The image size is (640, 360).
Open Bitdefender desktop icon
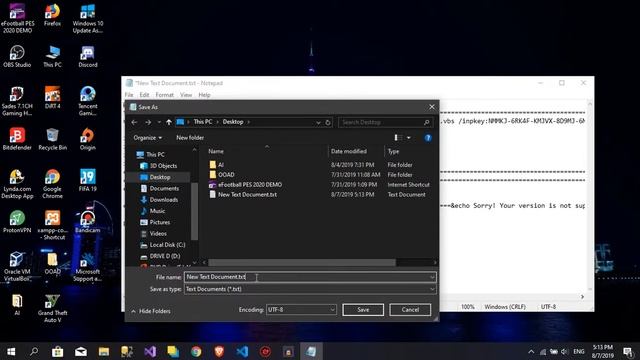(x=17, y=139)
